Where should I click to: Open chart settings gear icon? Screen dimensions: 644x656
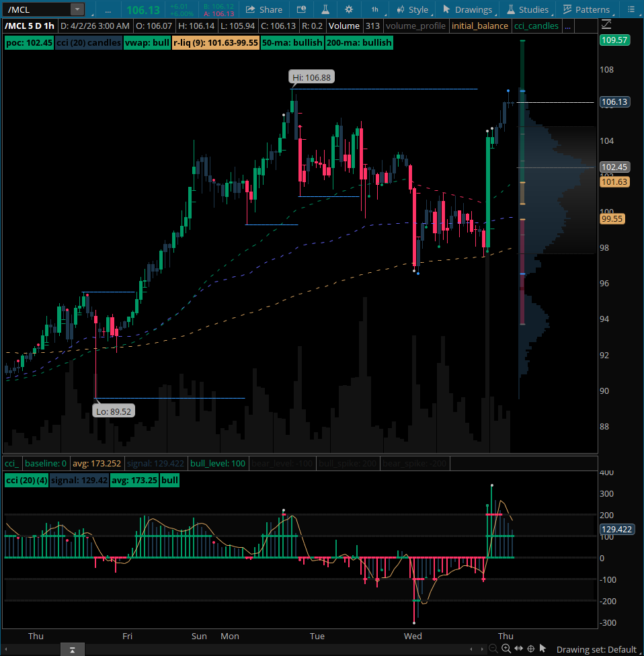(349, 9)
